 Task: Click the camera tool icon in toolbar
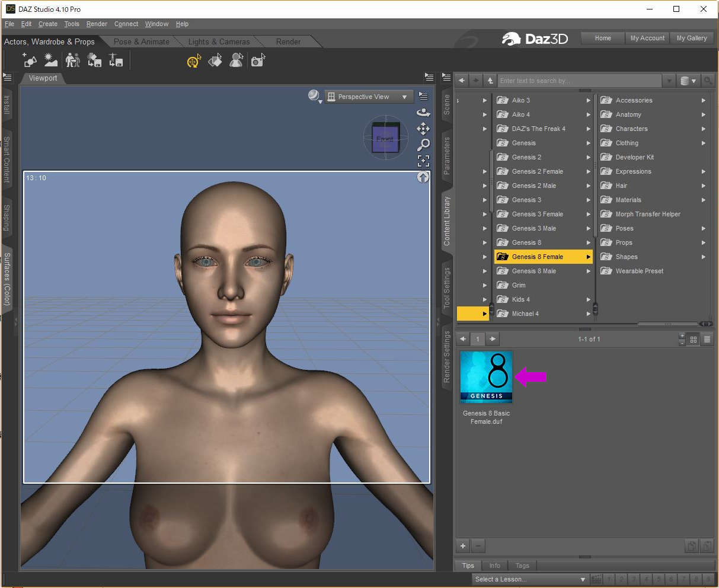click(258, 60)
